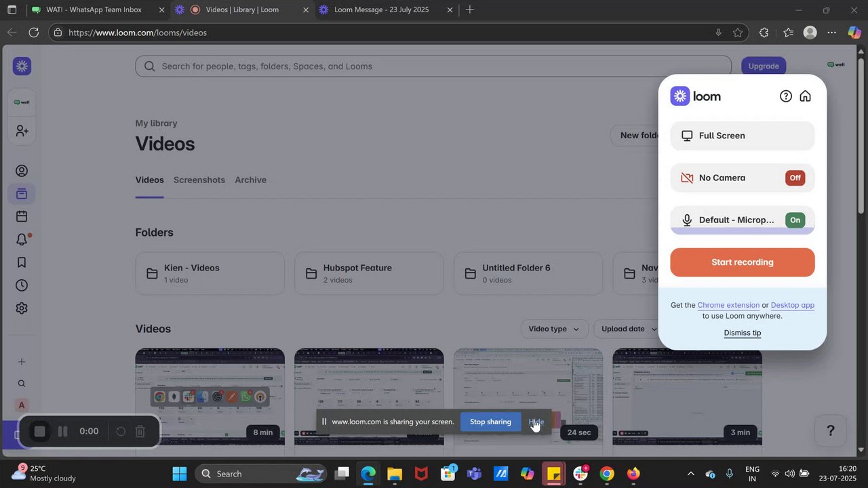Open the Edge Copilot icon
The image size is (868, 488).
click(854, 33)
